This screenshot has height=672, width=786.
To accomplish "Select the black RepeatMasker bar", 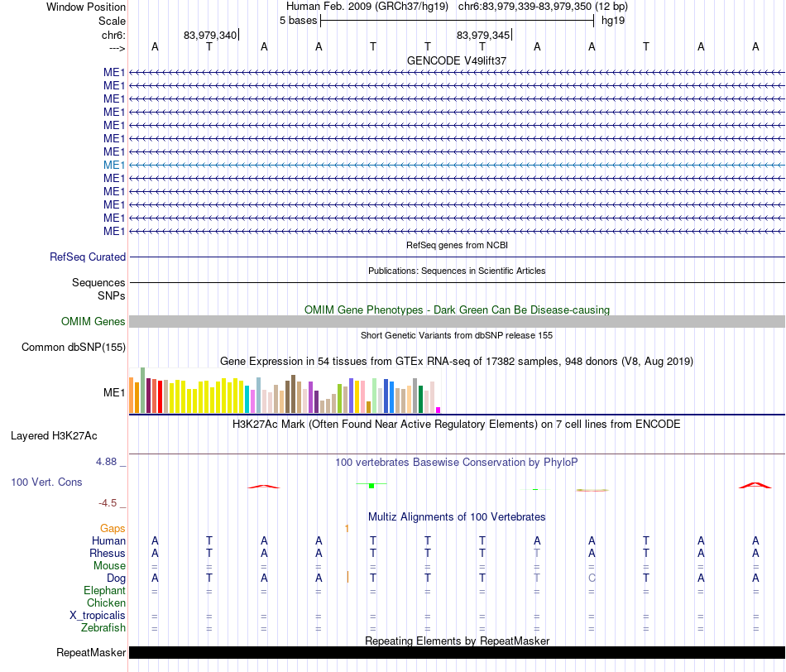I will (x=457, y=652).
